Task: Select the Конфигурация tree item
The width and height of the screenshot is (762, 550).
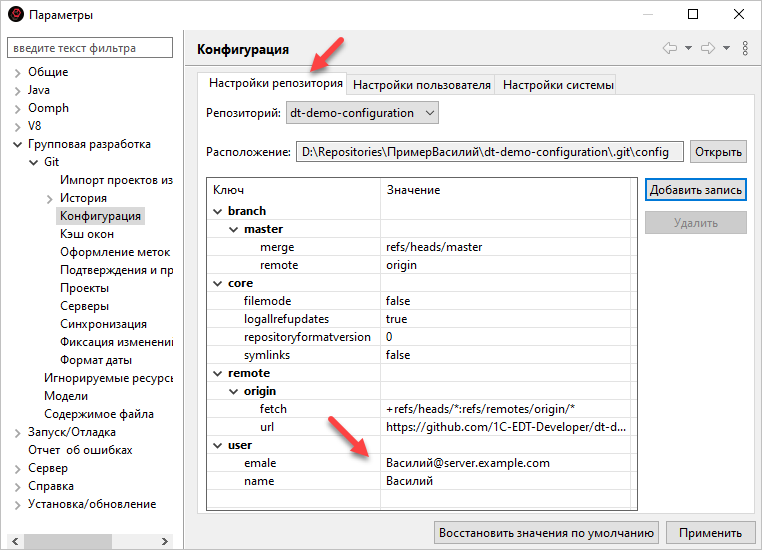Action: coord(100,216)
